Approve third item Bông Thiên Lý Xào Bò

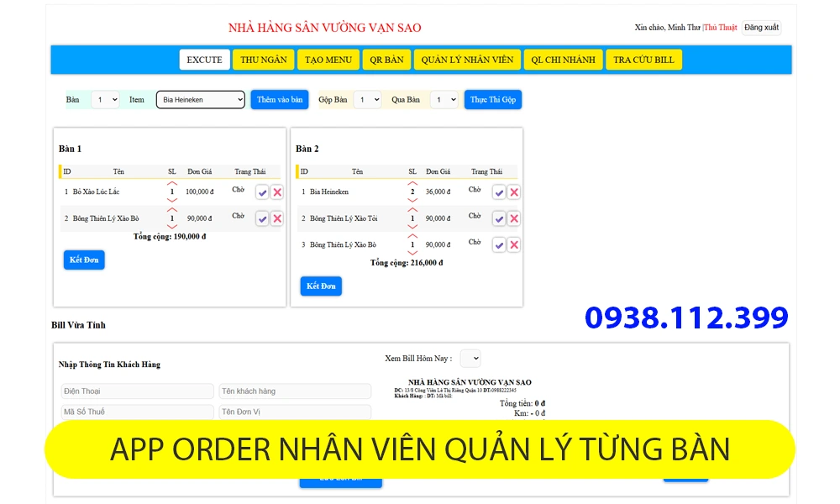499,244
